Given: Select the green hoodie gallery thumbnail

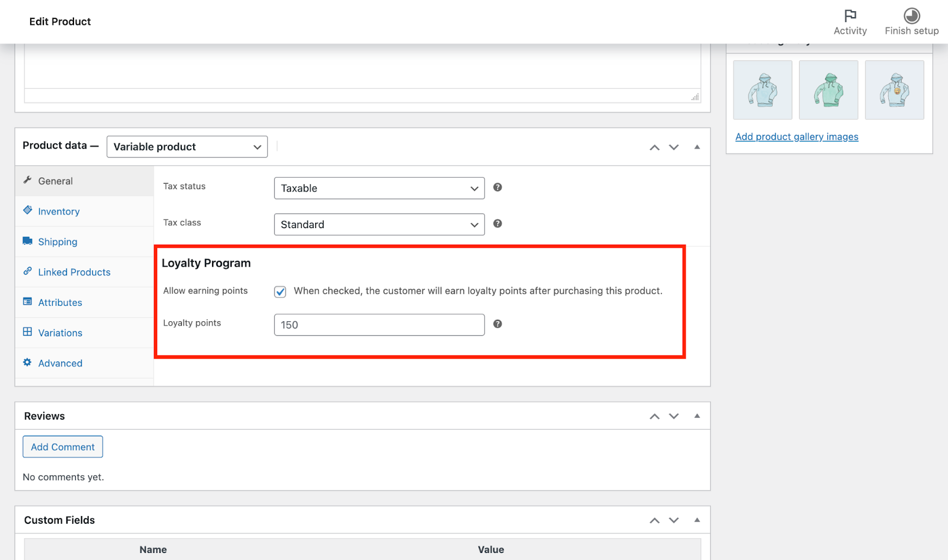Looking at the screenshot, I should [828, 90].
